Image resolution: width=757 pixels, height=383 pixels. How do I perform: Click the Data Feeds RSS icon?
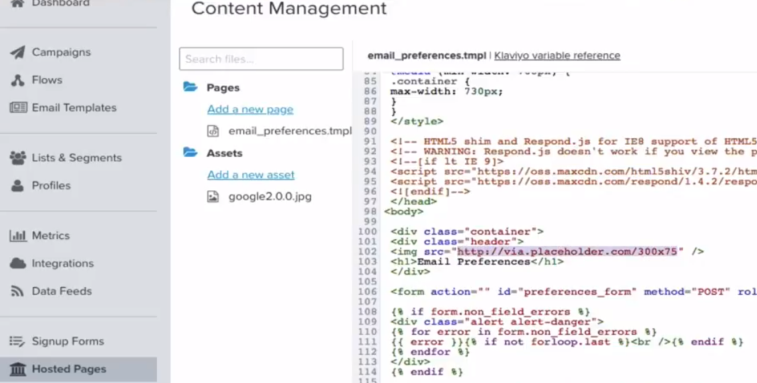pyautogui.click(x=18, y=291)
